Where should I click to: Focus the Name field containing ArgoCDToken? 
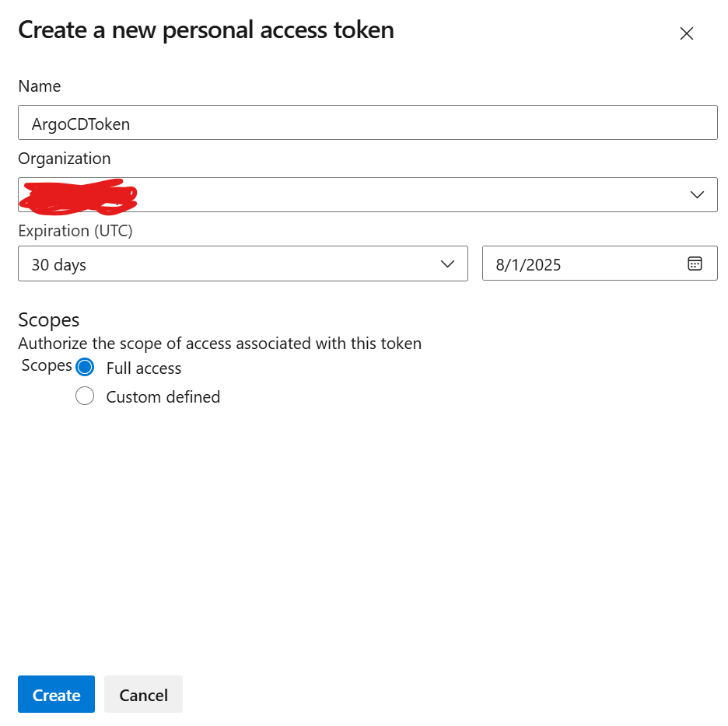[x=368, y=123]
